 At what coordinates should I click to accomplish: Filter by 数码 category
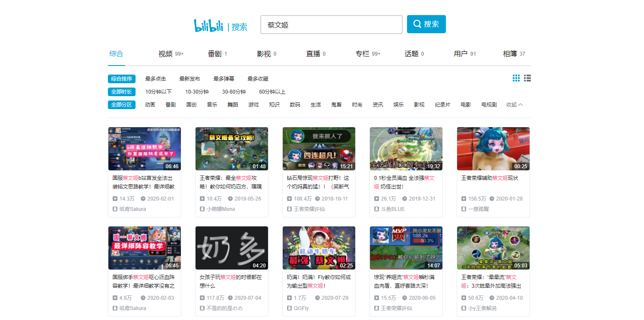(295, 105)
